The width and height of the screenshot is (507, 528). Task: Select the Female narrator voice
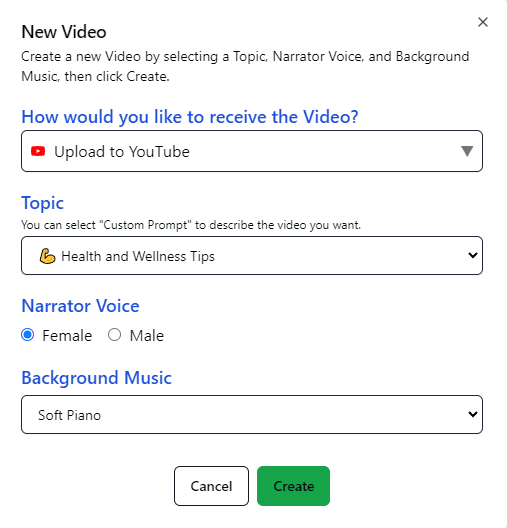tap(28, 335)
